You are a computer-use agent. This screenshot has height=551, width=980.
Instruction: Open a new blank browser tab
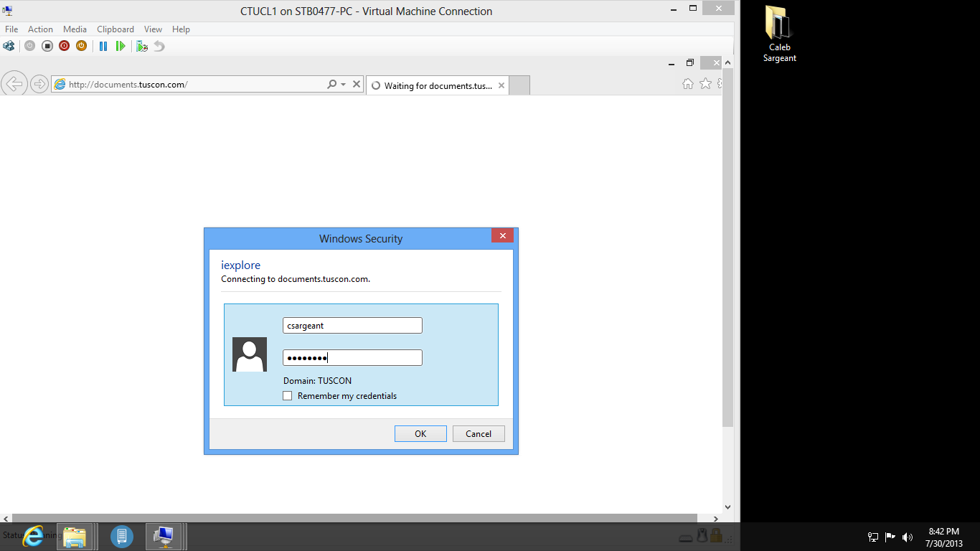519,85
